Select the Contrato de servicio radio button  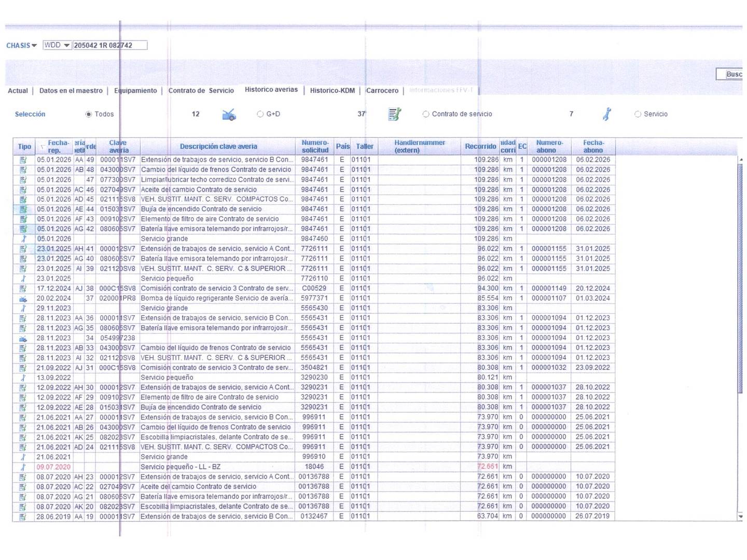pyautogui.click(x=426, y=114)
